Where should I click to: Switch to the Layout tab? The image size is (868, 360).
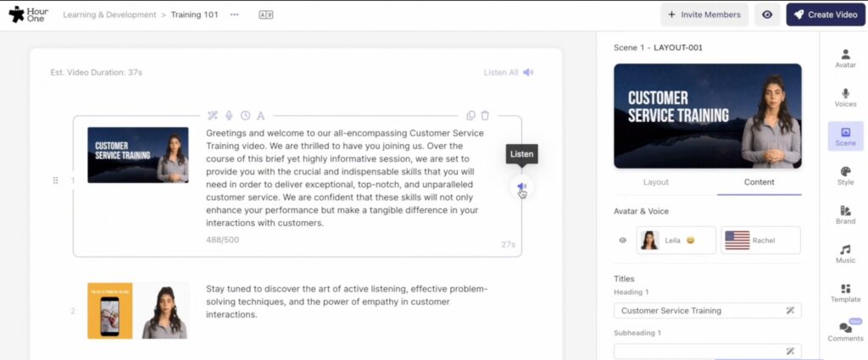tap(656, 182)
